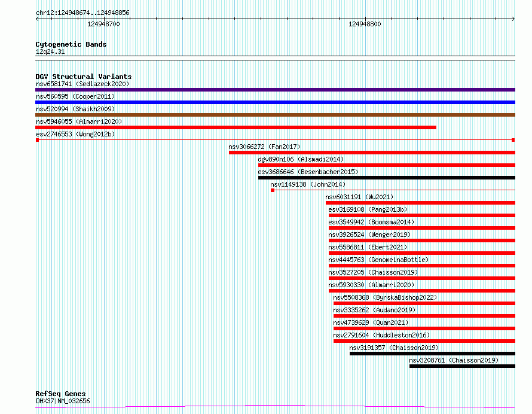The image size is (532, 414).
Task: Click the RefSeq Genes track title
Action: click(60, 394)
